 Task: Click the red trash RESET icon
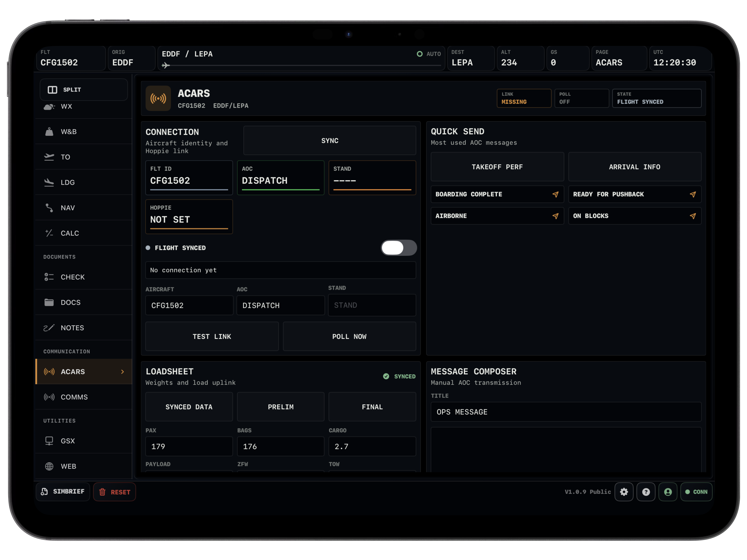pos(102,492)
